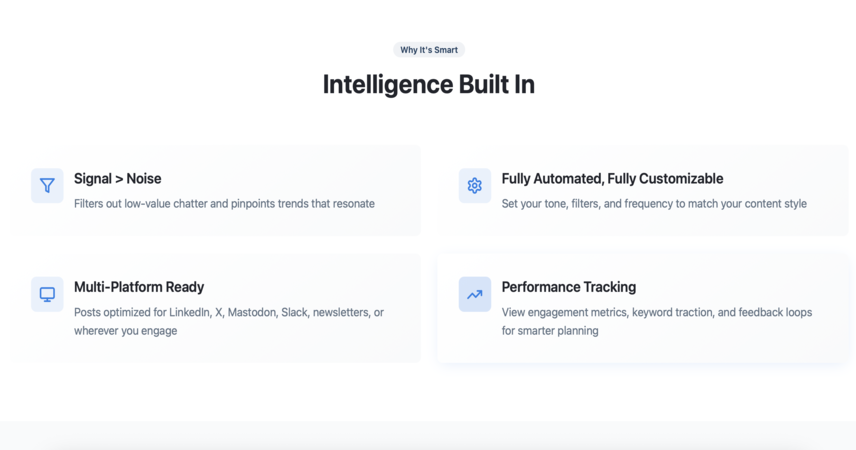This screenshot has height=450, width=856.
Task: Click "wherever you engage" text line
Action: pyautogui.click(x=126, y=331)
